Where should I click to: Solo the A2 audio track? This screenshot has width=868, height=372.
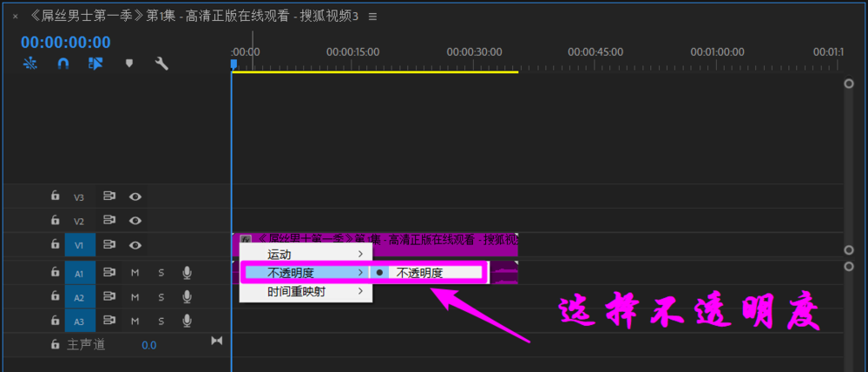(161, 297)
